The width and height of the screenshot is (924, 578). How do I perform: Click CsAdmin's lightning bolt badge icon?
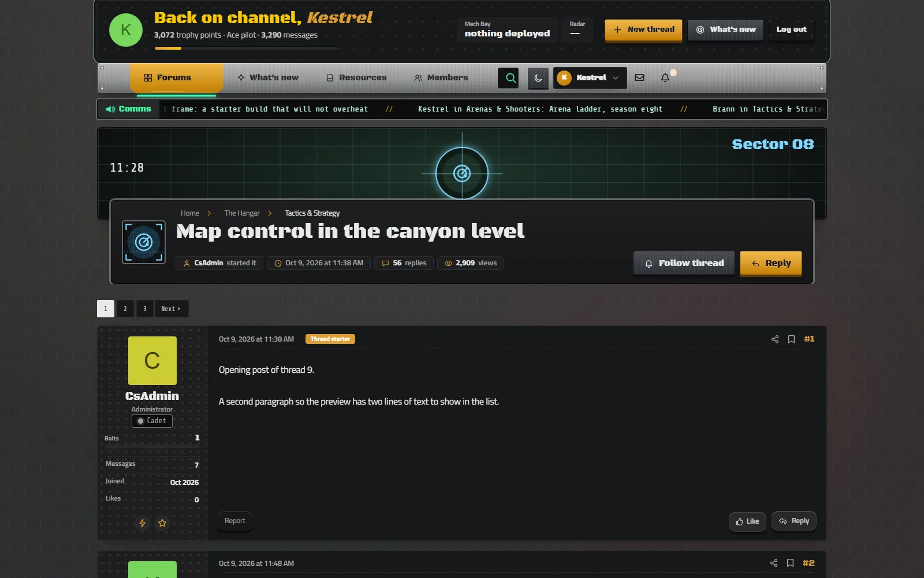tap(142, 523)
